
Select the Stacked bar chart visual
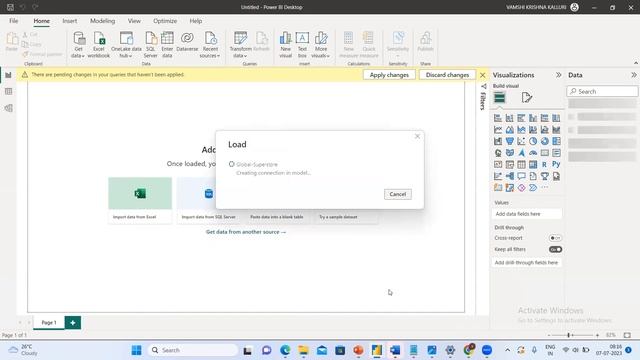click(x=498, y=118)
